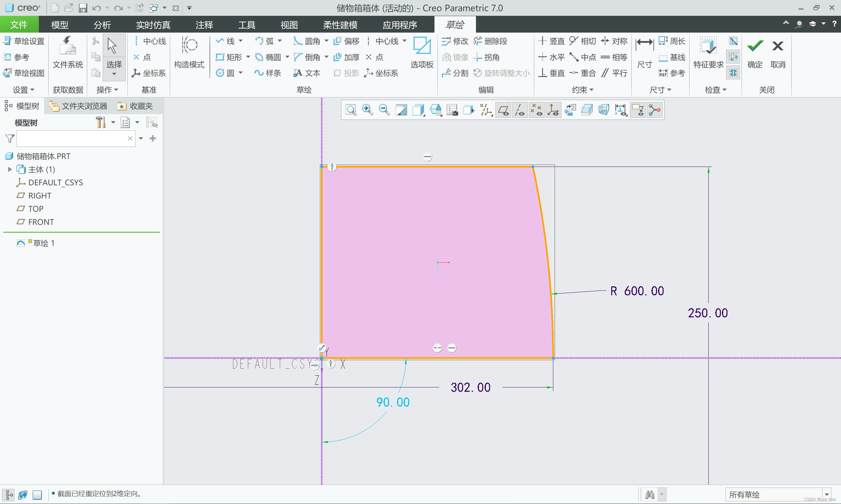Screen dimensions: 841x504
Task: Click the 修改 modify tool
Action: [x=455, y=41]
